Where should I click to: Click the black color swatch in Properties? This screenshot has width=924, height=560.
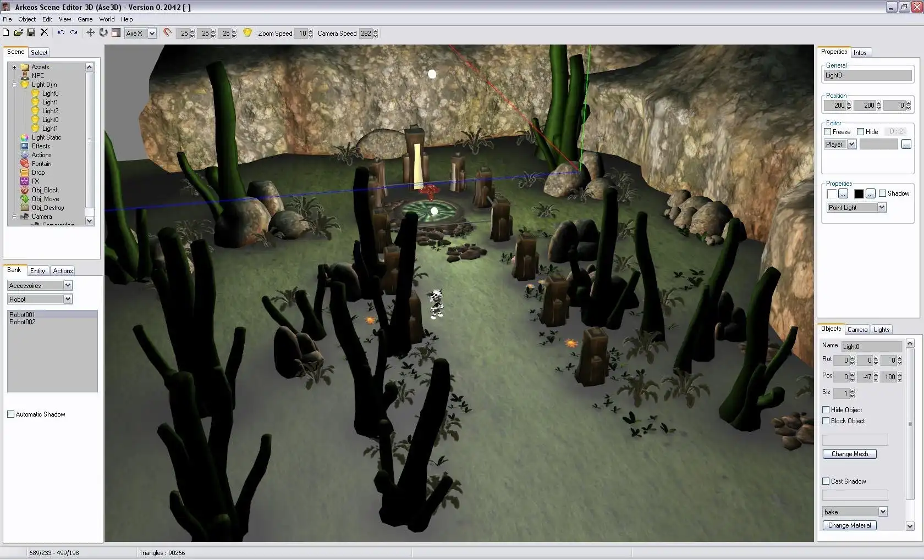tap(859, 194)
